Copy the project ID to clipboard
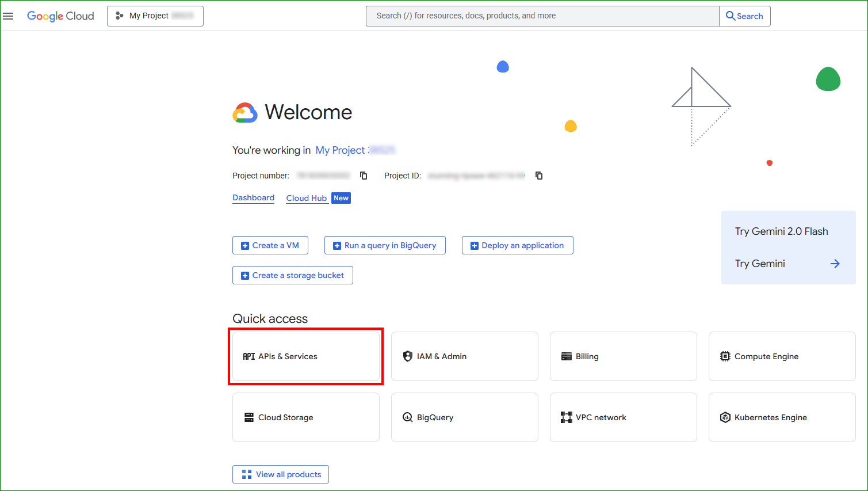Image resolution: width=868 pixels, height=491 pixels. [539, 176]
